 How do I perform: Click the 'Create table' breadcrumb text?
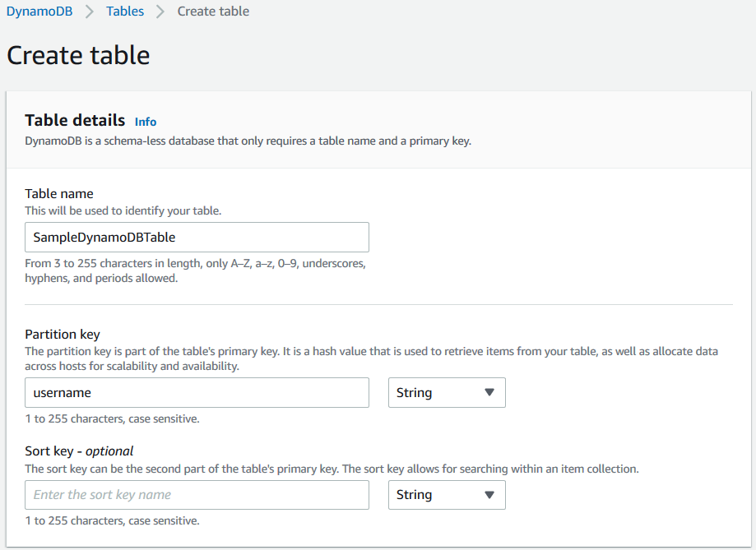[x=213, y=11]
